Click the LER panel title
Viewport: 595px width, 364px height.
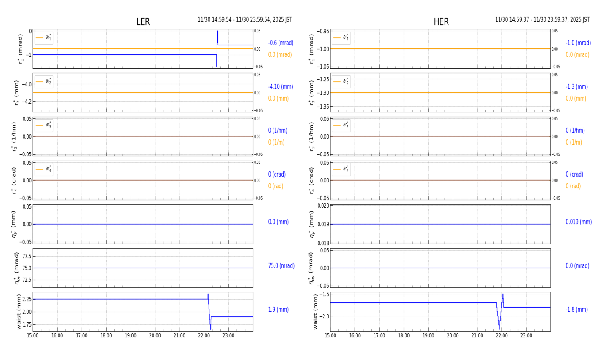pos(143,22)
